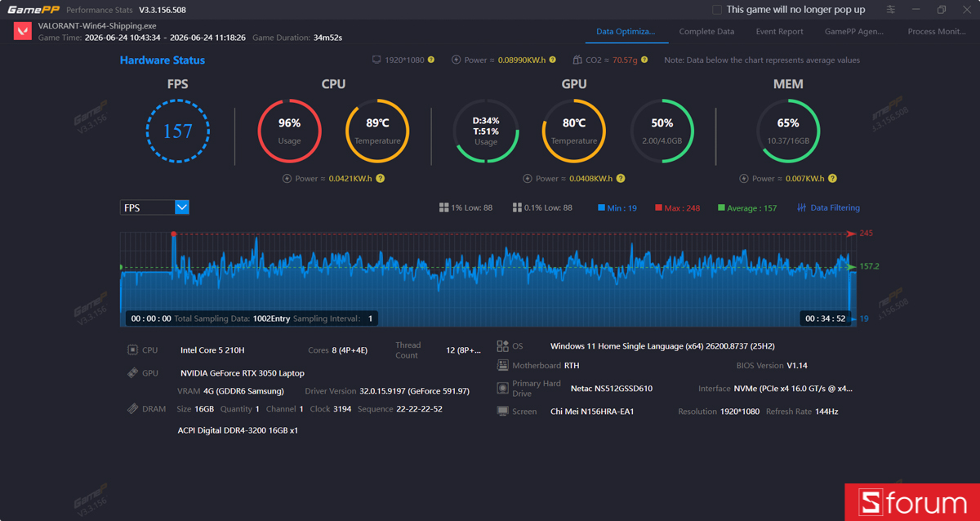Click the Valorant game icon
Viewport: 980px width, 521px height.
pos(23,31)
